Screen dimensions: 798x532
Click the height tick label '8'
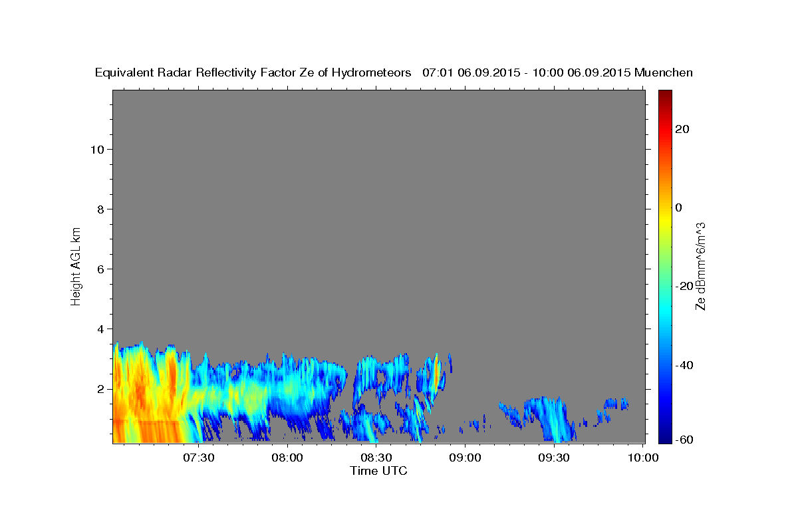(x=101, y=209)
